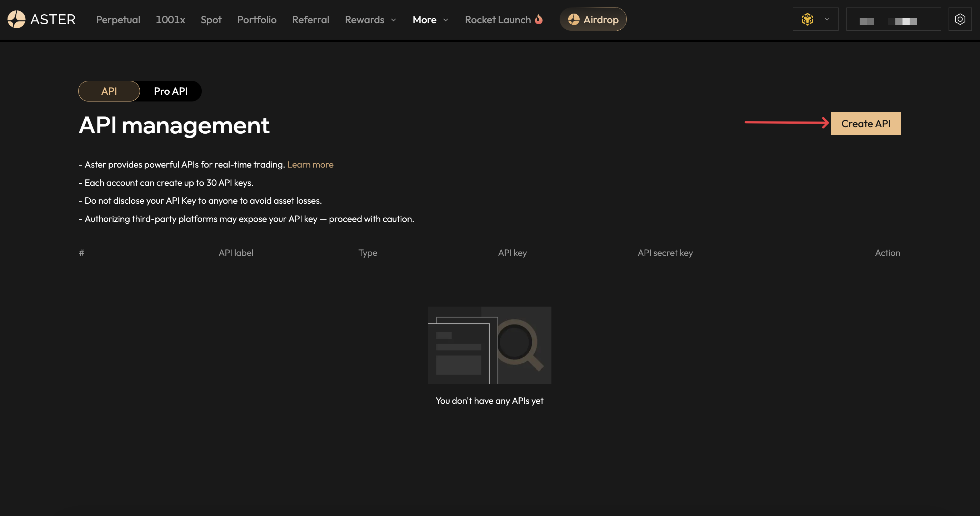Click the Airdrop coin icon
980x516 pixels.
574,19
